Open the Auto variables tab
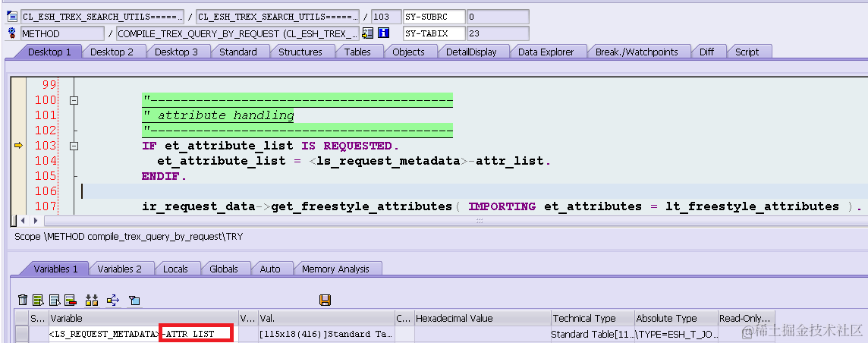Screen dimensions: 868x343 pyautogui.click(x=270, y=269)
